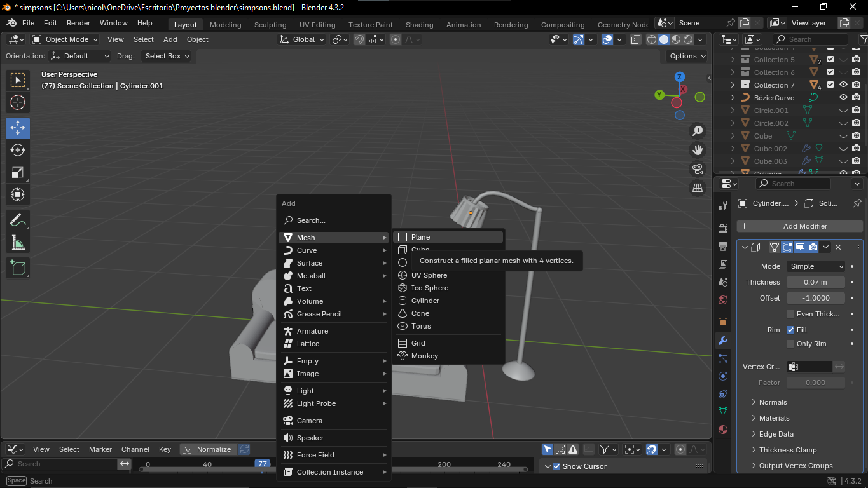
Task: Hide BézierCurve in viewport
Action: point(843,97)
